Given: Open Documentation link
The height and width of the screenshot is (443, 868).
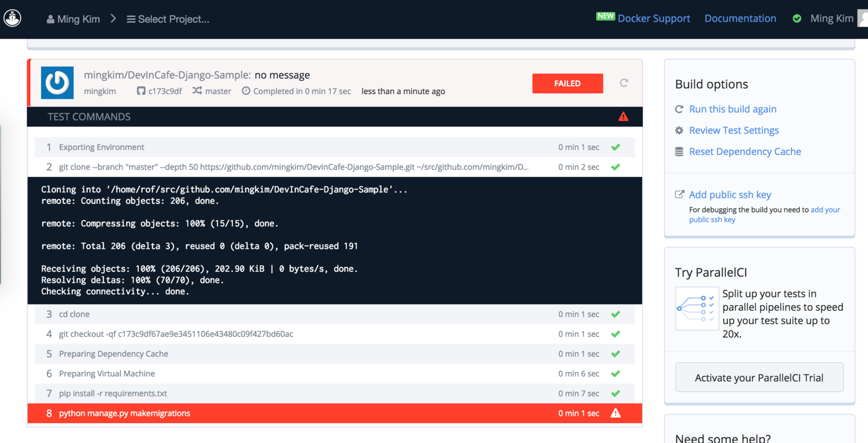Looking at the screenshot, I should tap(740, 18).
